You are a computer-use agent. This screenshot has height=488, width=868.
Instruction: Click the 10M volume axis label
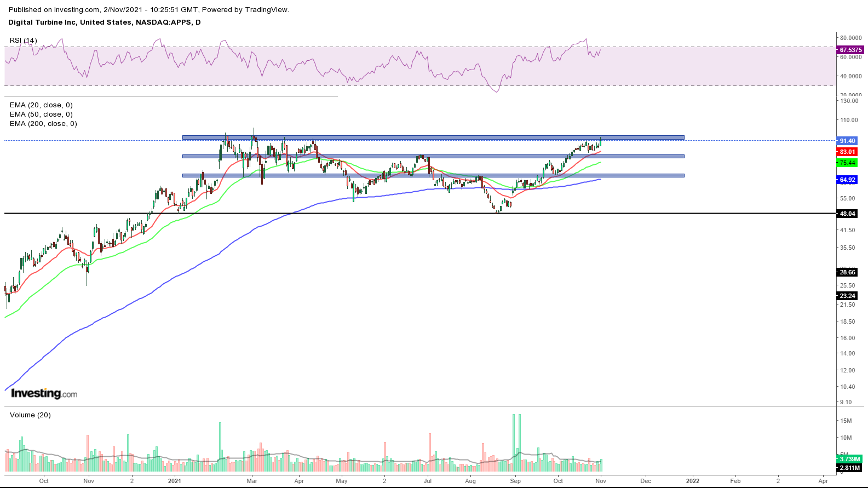pyautogui.click(x=846, y=438)
